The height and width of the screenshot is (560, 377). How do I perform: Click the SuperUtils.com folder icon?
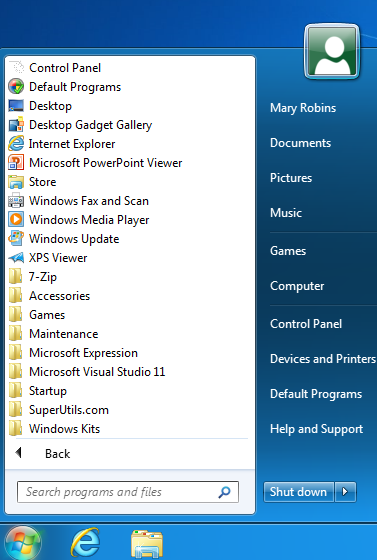[x=15, y=410]
